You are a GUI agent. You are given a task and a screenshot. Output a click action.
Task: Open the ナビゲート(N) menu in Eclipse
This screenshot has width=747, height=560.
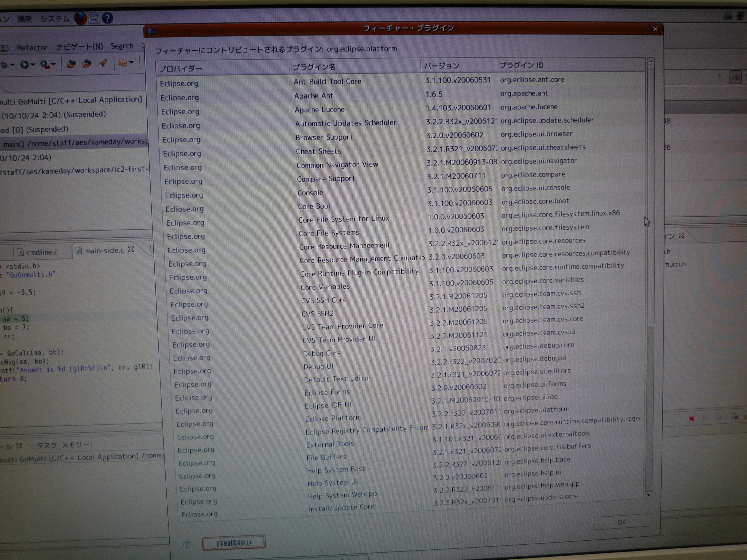(x=80, y=47)
